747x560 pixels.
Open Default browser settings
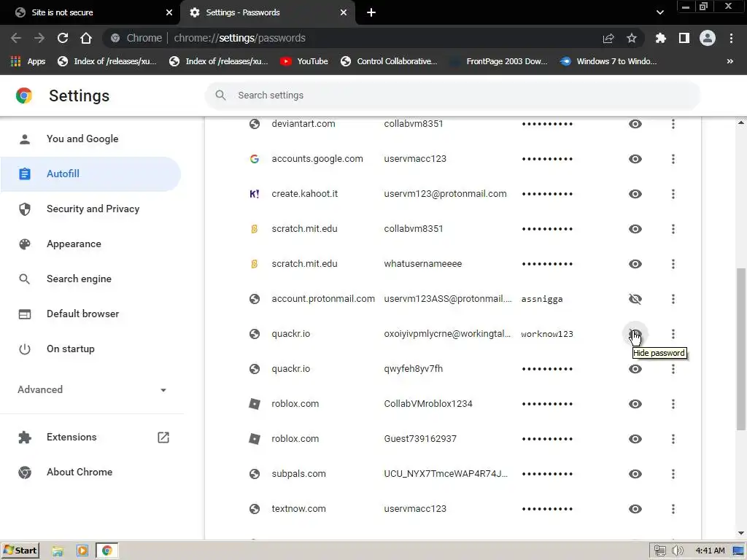pos(90,314)
